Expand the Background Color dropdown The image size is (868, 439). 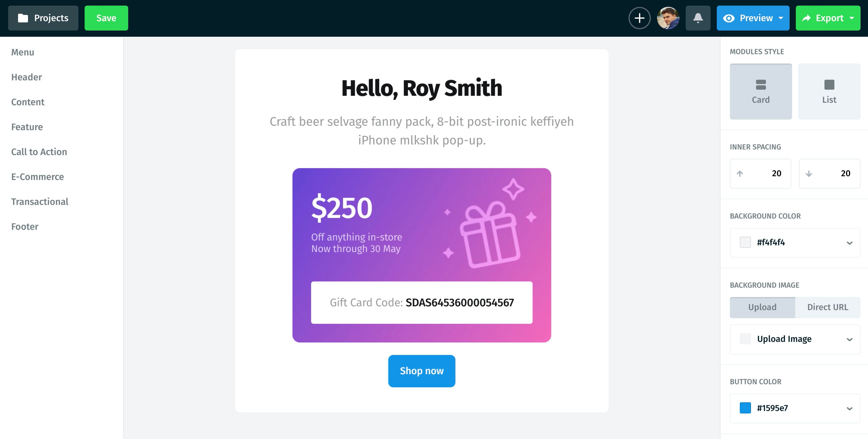(x=850, y=242)
